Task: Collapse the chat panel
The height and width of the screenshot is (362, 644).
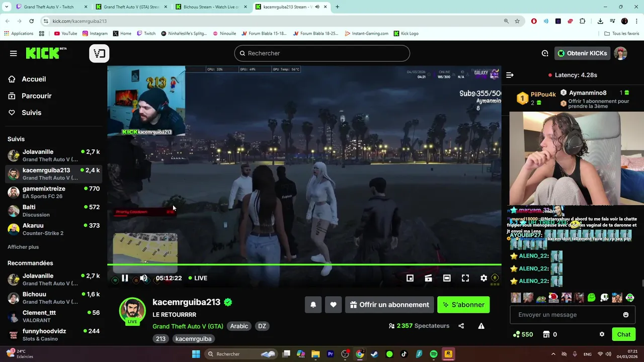Action: pos(510,75)
